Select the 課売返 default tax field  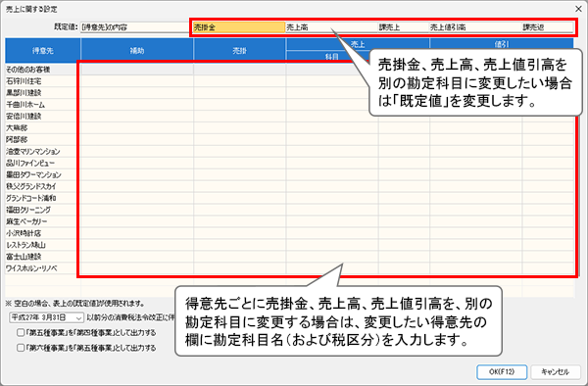548,27
